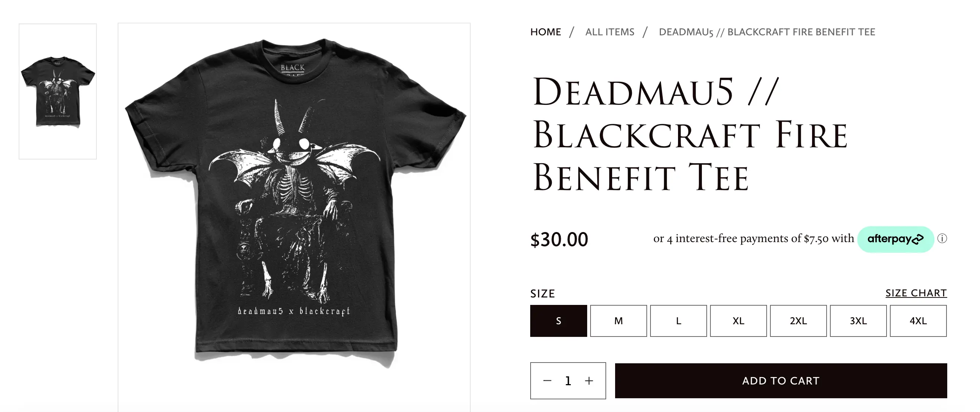This screenshot has height=412, width=980.
Task: Increase quantity with the plus icon
Action: (589, 380)
